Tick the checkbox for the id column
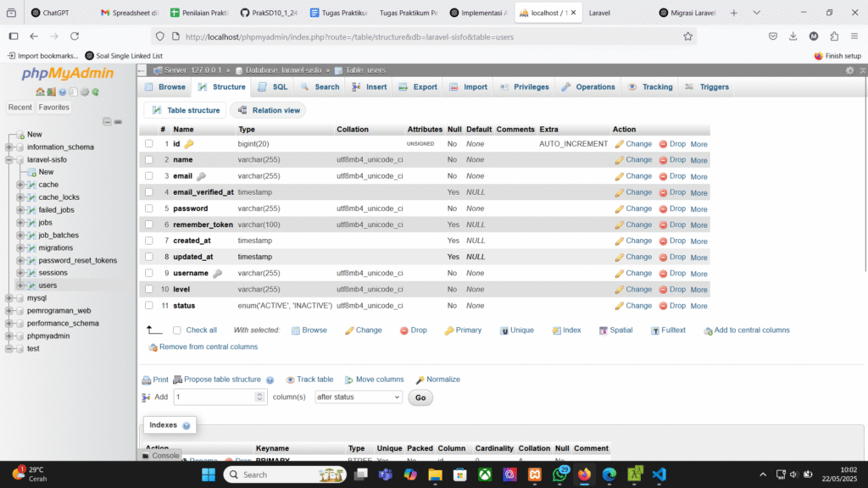The image size is (868, 488). [149, 144]
